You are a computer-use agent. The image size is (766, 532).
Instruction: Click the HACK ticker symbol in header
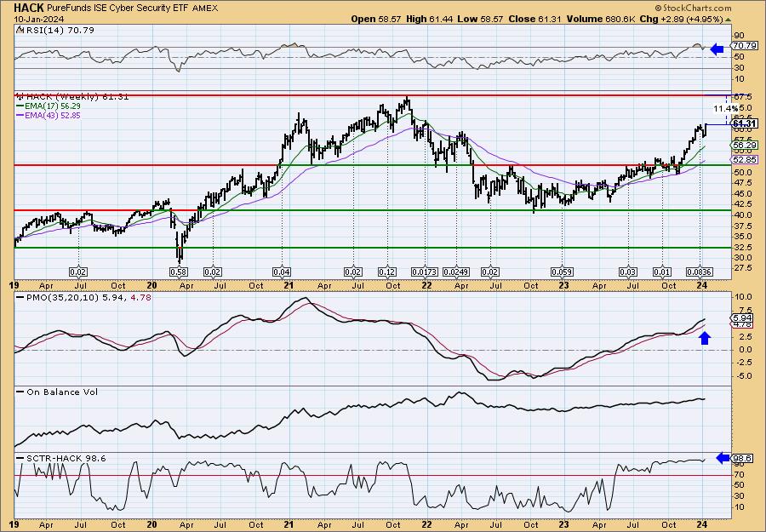29,8
